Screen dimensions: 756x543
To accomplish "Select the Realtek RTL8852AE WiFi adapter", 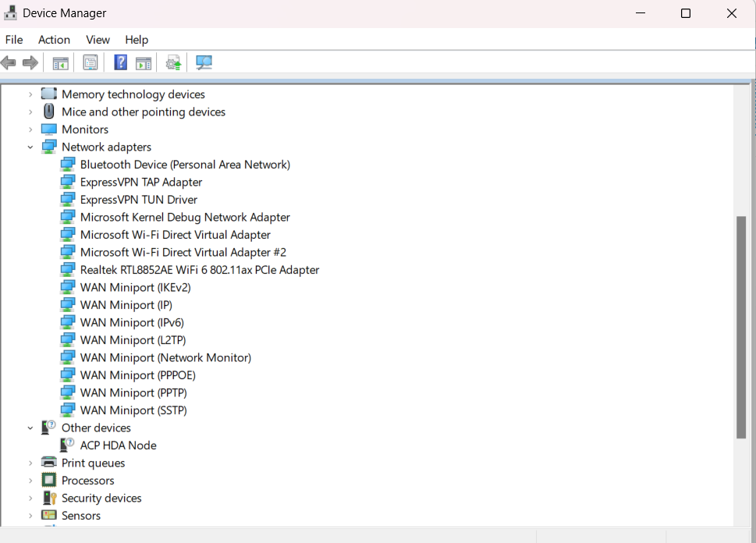I will tap(199, 269).
